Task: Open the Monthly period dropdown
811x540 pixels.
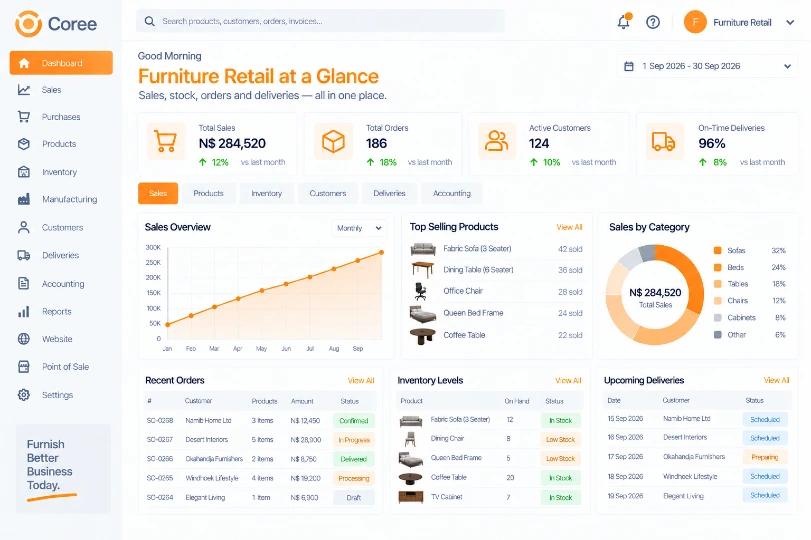Action: pos(359,228)
